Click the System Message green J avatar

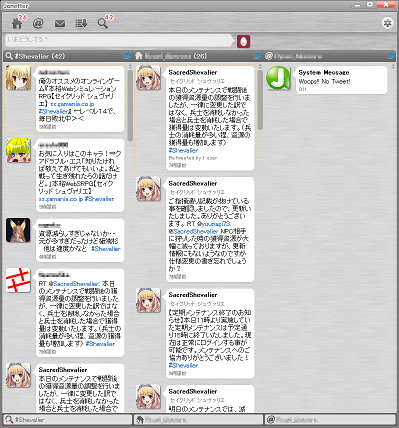tap(279, 78)
